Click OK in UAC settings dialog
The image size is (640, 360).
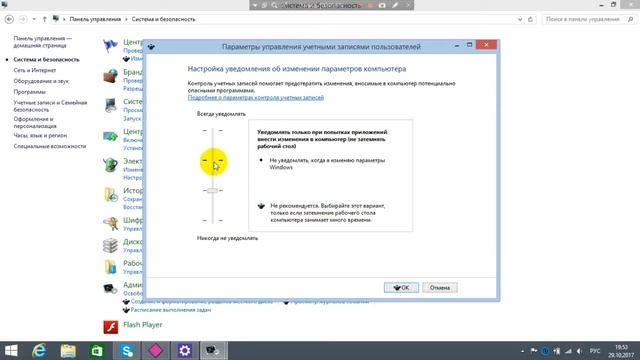[401, 287]
